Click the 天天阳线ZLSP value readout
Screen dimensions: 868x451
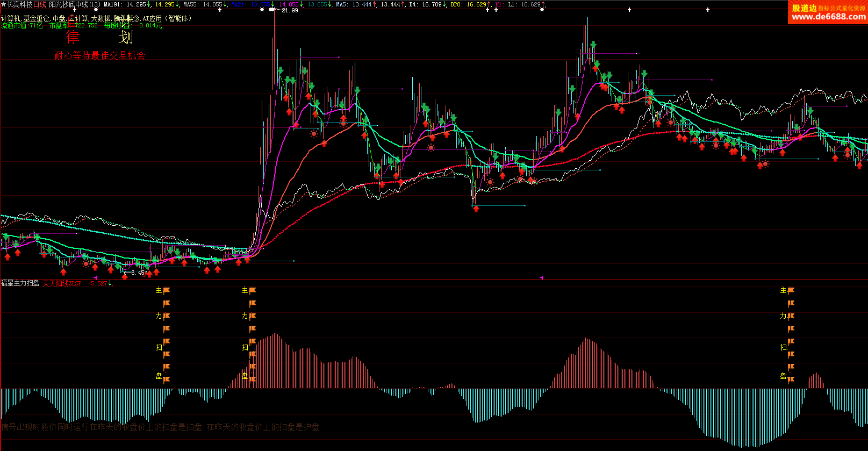tap(75, 283)
